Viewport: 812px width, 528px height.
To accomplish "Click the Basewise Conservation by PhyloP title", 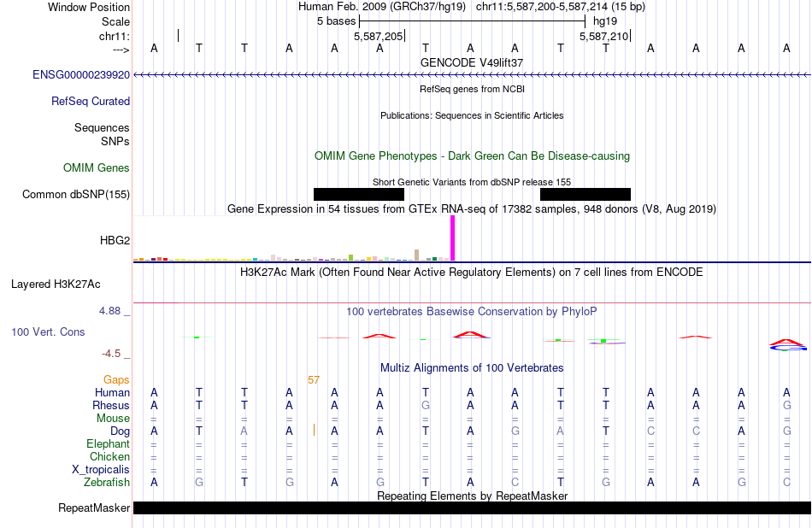I will [472, 311].
